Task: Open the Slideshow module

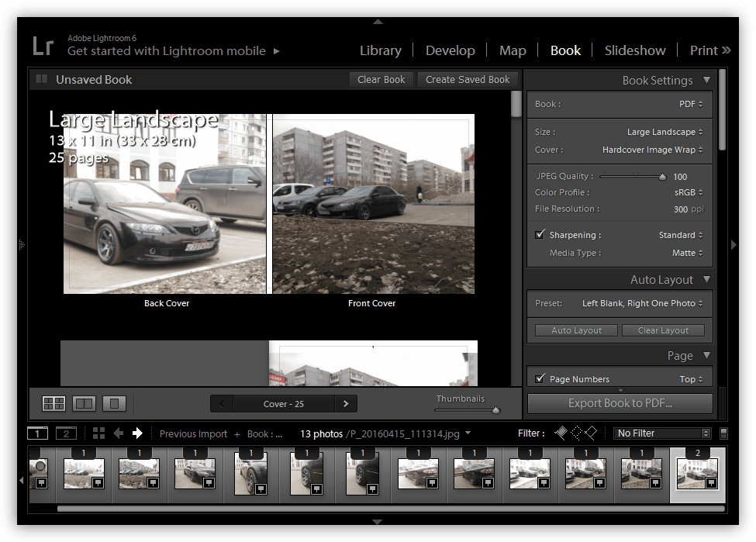Action: 634,50
